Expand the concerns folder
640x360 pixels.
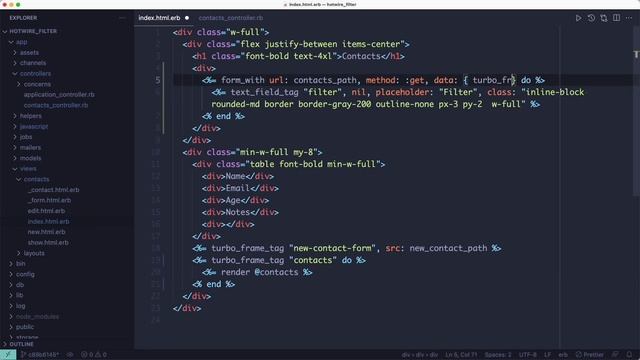click(x=37, y=84)
